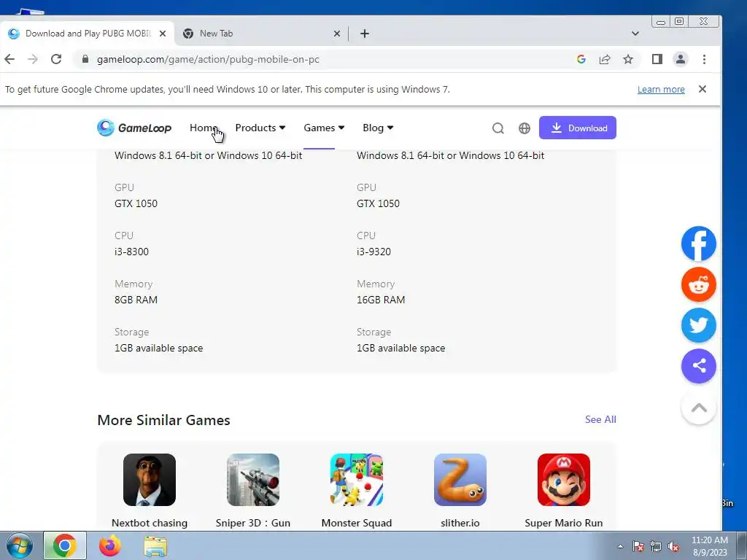Screen dimensions: 747x560
Task: Open the Windows Start menu
Action: (19, 546)
